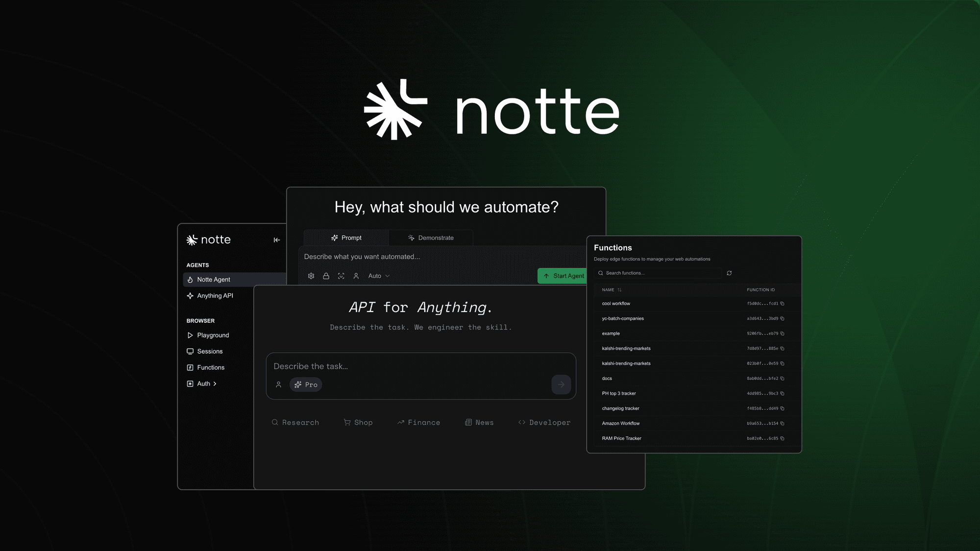The height and width of the screenshot is (551, 980).
Task: Click the person icon beside Auto
Action: click(x=356, y=276)
